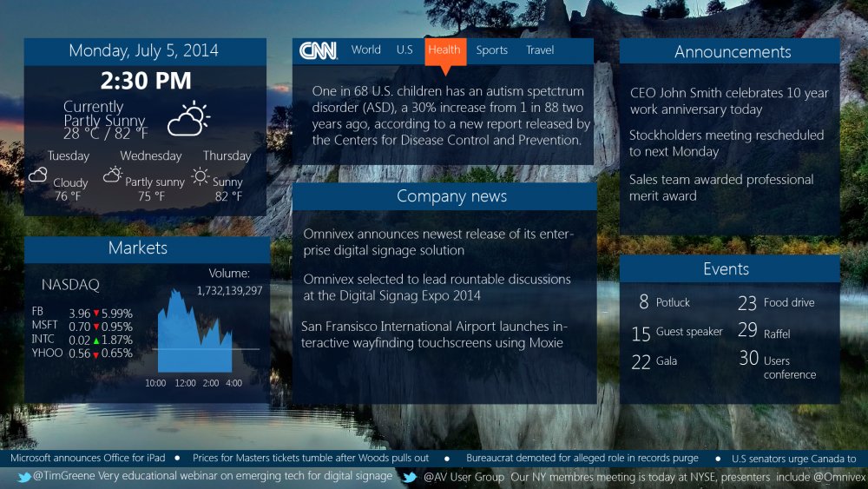Select the 8 Potluck event
The image size is (868, 489).
click(664, 301)
